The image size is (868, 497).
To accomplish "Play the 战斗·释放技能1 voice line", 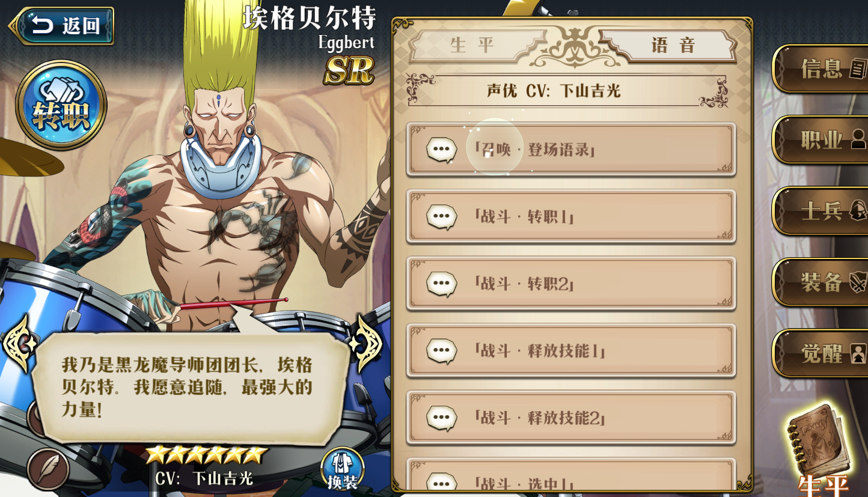I will click(x=571, y=351).
